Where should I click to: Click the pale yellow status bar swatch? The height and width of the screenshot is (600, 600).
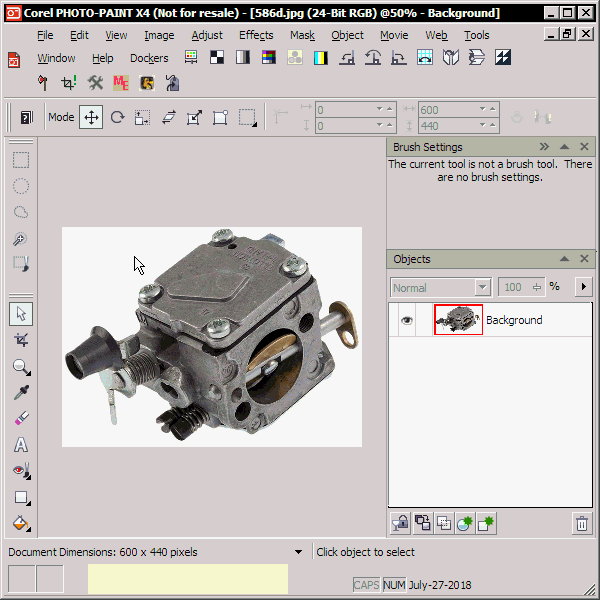tap(188, 579)
